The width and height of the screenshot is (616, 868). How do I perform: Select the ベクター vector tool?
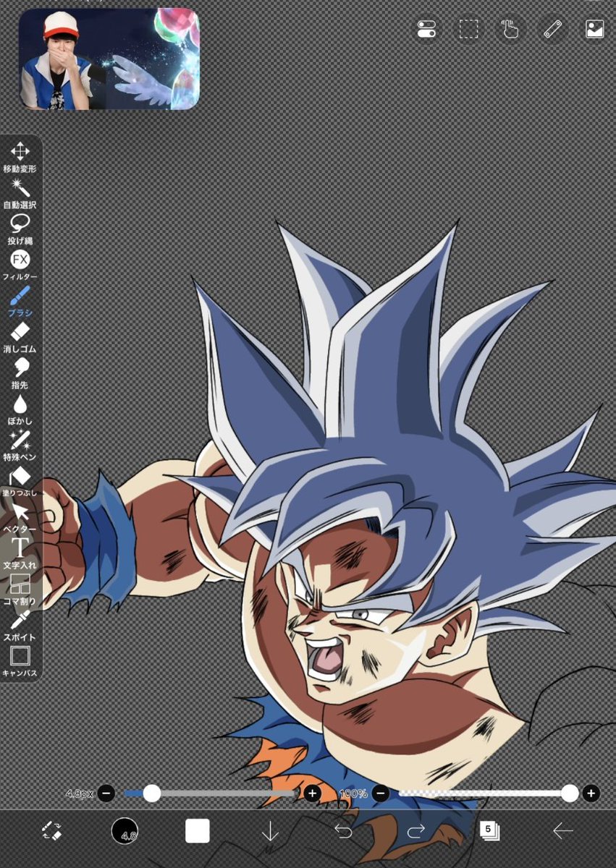pyautogui.click(x=20, y=518)
